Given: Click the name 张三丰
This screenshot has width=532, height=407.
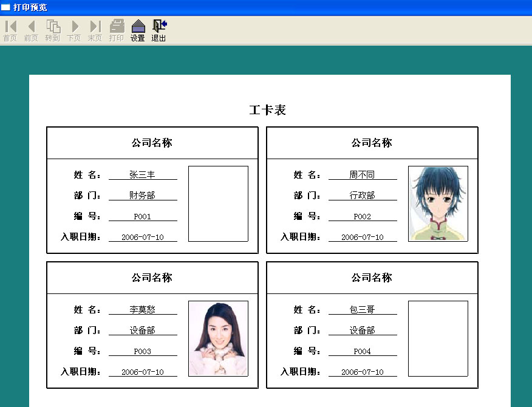Looking at the screenshot, I should (x=142, y=174).
